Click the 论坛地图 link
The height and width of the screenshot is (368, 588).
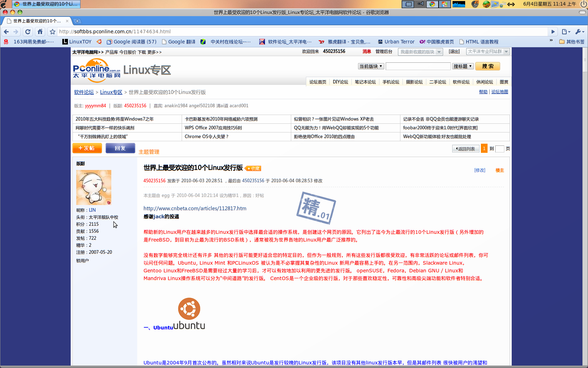(500, 92)
